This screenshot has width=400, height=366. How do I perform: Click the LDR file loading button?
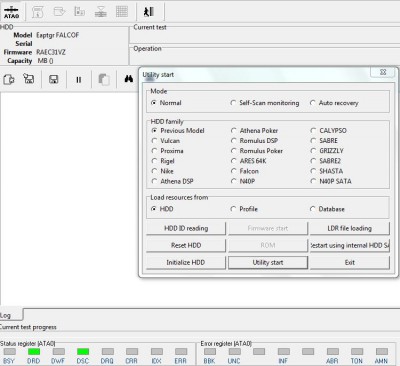pos(349,228)
